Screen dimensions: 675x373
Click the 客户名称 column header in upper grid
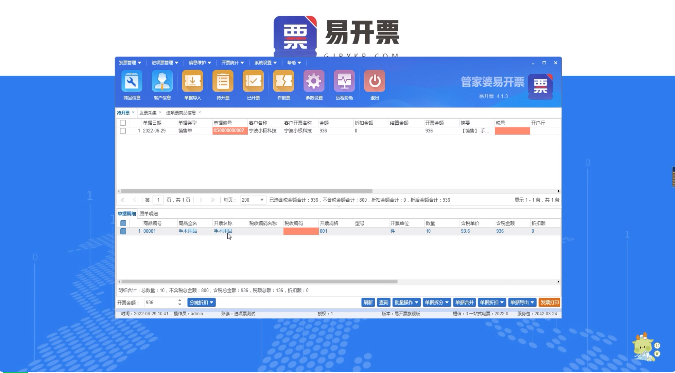click(x=258, y=123)
